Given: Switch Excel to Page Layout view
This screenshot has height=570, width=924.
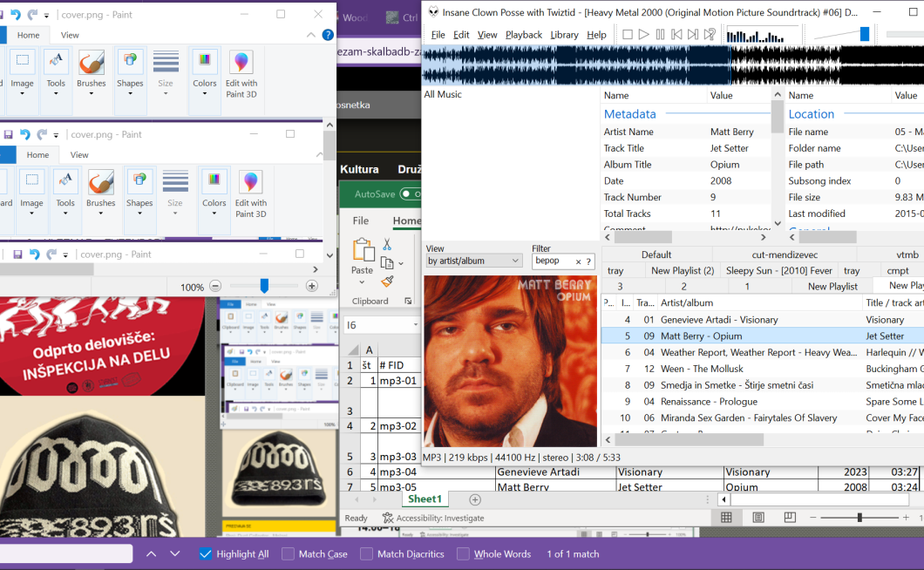Looking at the screenshot, I should [758, 518].
